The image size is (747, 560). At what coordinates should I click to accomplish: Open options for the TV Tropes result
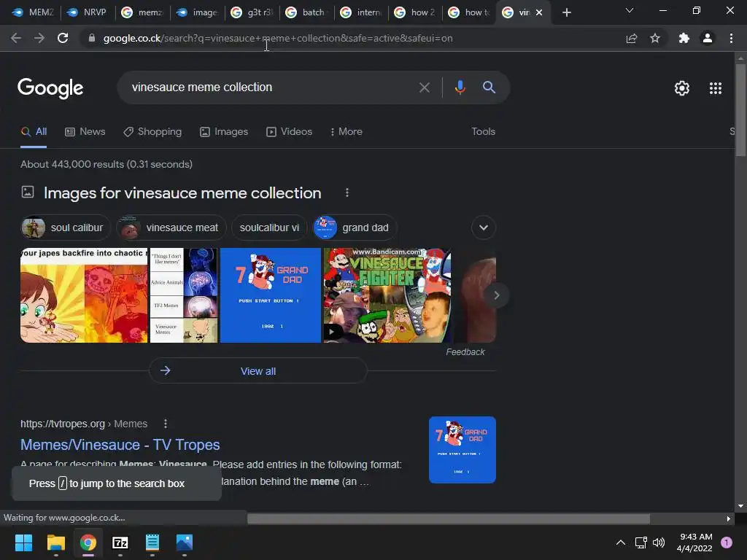pos(166,424)
